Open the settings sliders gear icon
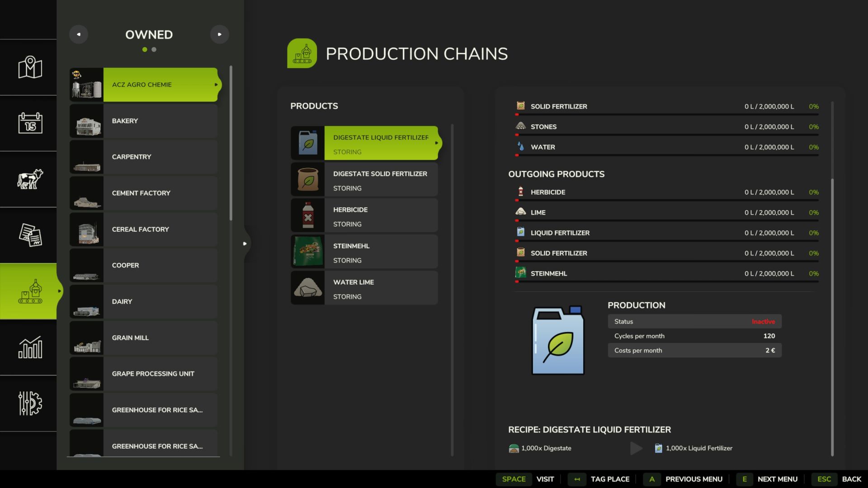The width and height of the screenshot is (868, 488). [x=30, y=403]
